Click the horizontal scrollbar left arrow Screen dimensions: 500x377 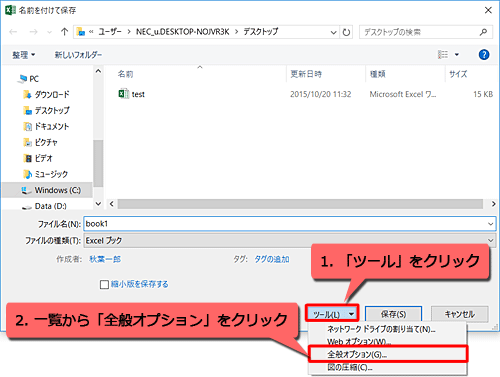(112, 204)
